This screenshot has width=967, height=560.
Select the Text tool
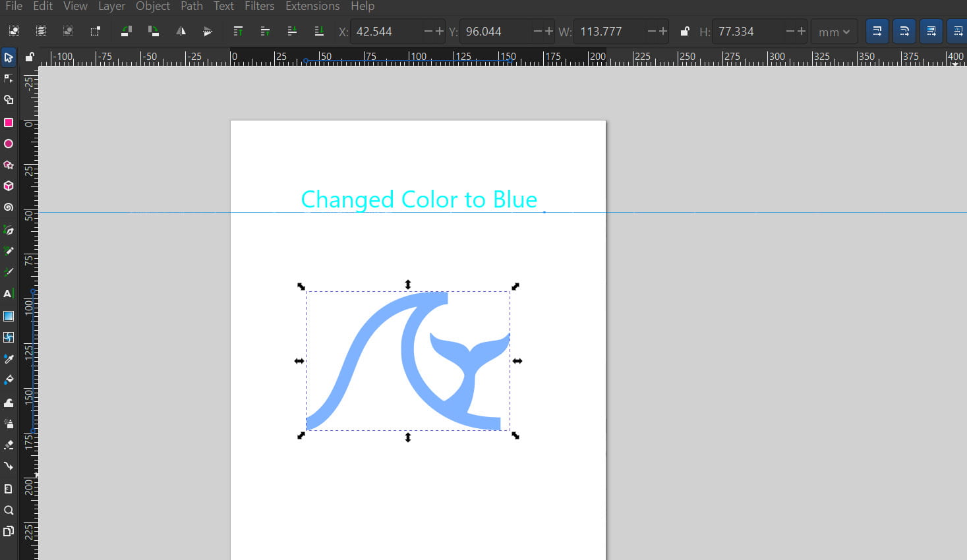point(9,293)
